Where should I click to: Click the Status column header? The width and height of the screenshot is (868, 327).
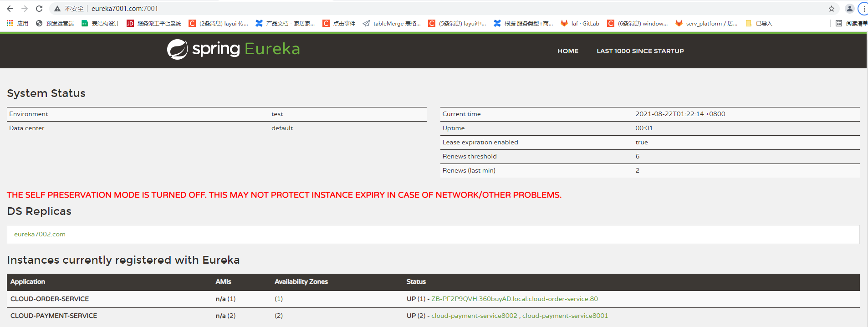(416, 281)
